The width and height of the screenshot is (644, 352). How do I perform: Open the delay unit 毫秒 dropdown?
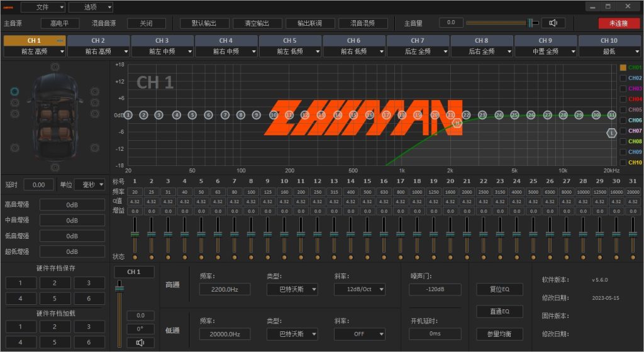tap(89, 185)
